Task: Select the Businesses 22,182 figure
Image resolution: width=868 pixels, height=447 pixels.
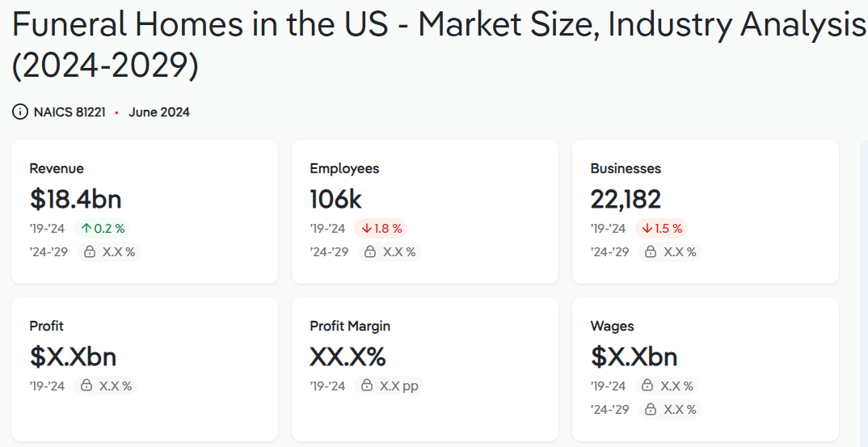Action: point(626,200)
